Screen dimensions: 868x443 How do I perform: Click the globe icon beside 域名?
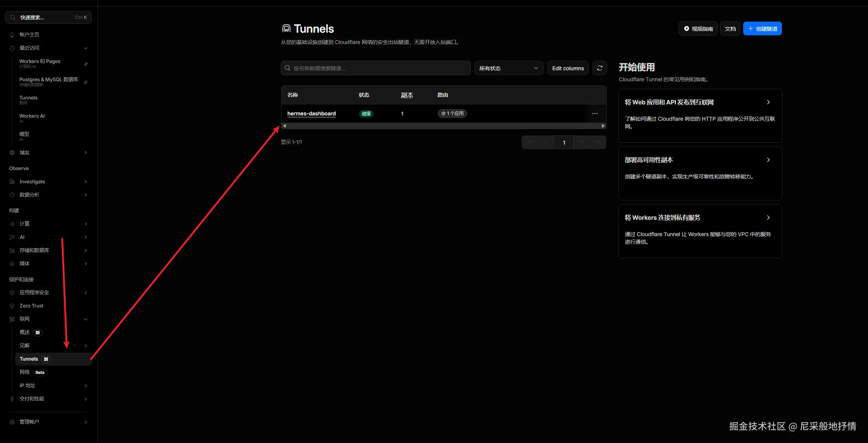coord(12,153)
